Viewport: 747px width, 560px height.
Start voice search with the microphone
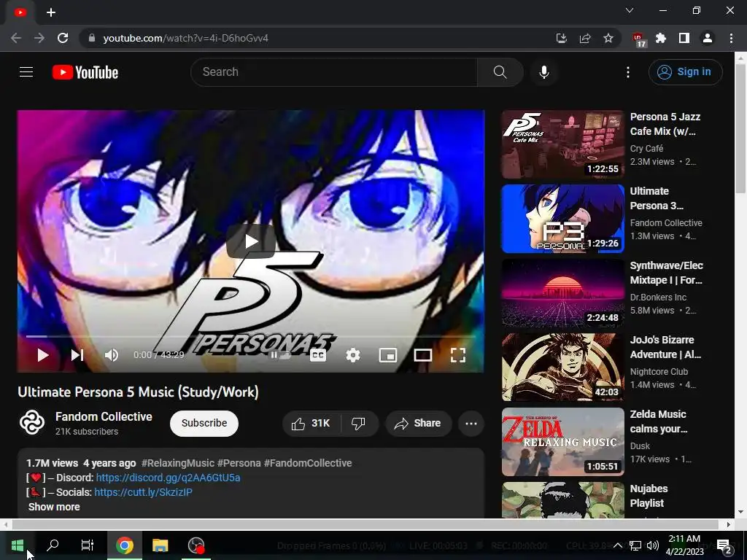click(x=544, y=72)
